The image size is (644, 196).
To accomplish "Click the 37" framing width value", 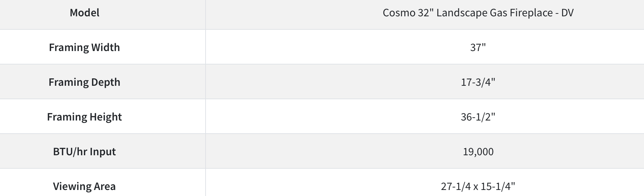I will click(x=478, y=47).
